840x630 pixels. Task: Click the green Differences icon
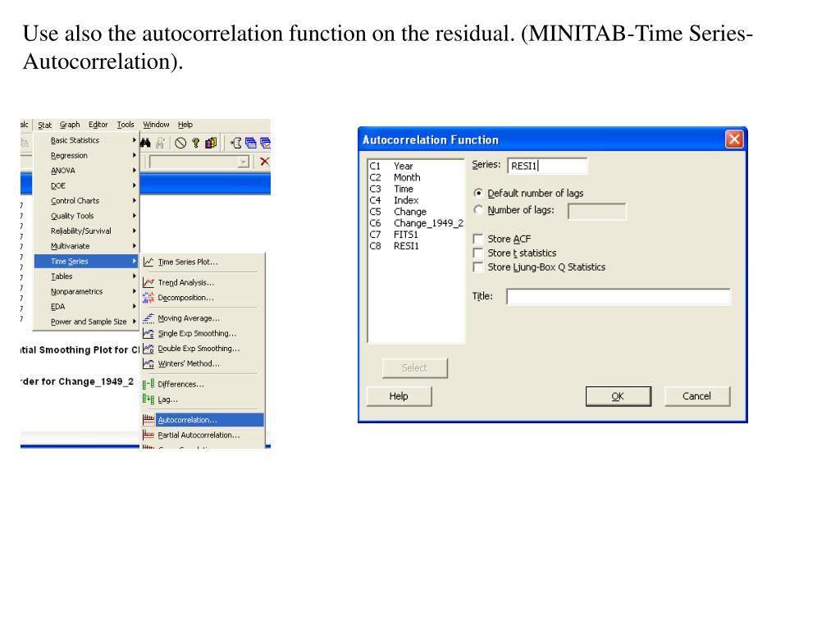[148, 384]
